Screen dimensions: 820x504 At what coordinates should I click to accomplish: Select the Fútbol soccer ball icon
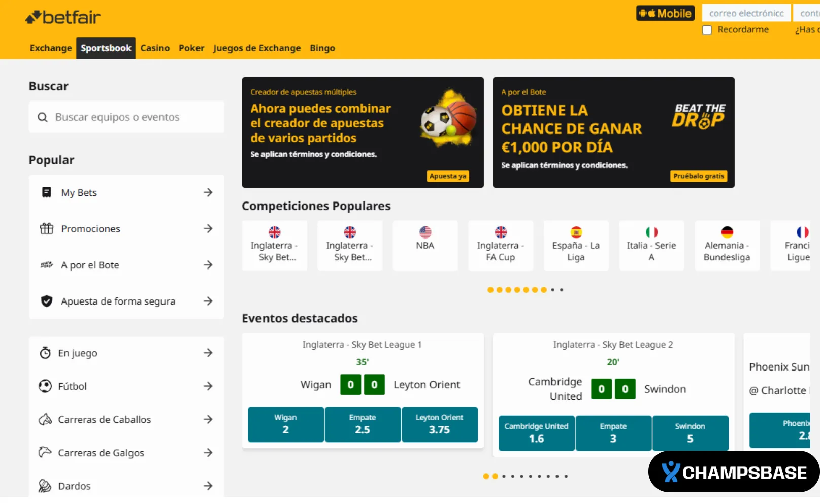46,386
